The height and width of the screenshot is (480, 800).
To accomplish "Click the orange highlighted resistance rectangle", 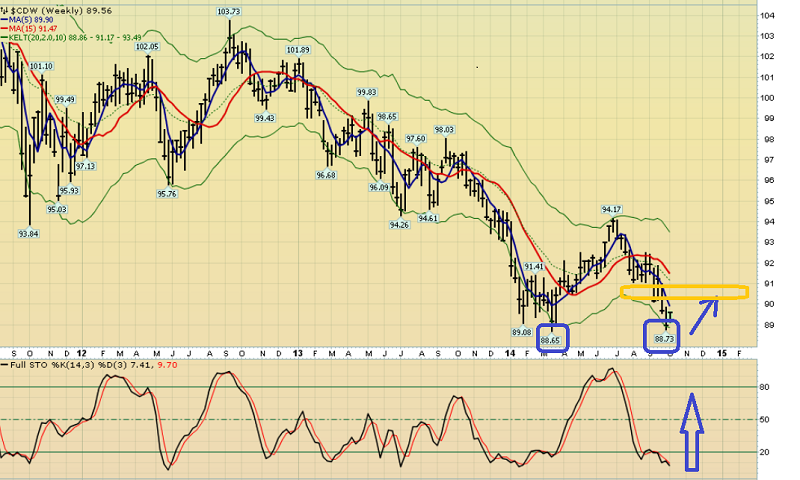I will click(683, 292).
